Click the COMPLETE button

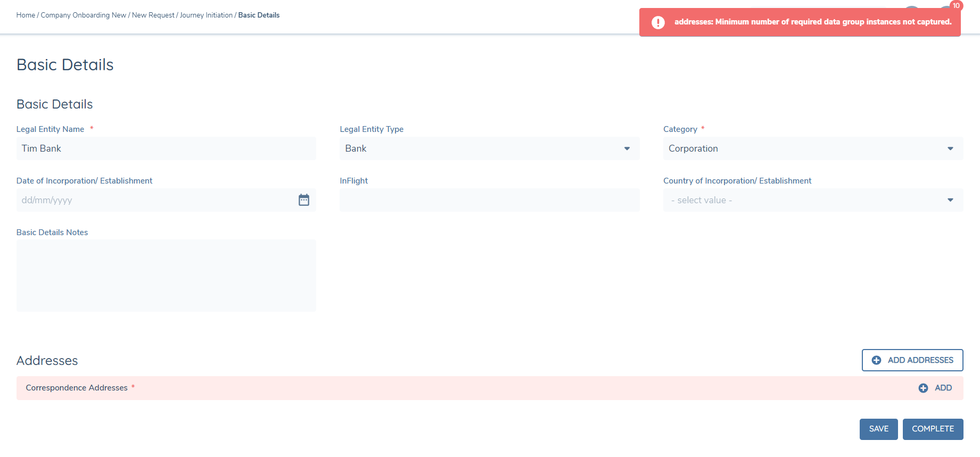pyautogui.click(x=933, y=429)
